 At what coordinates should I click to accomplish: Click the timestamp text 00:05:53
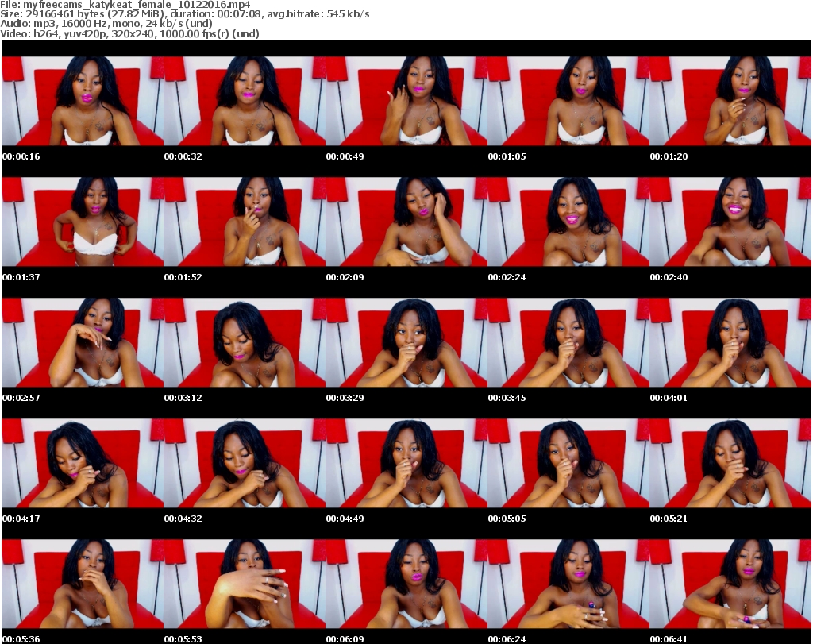[183, 639]
